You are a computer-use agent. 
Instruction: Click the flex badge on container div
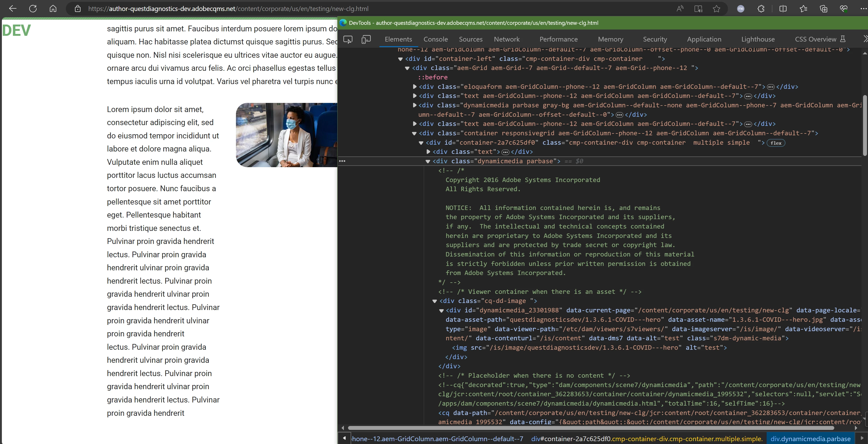coord(776,143)
